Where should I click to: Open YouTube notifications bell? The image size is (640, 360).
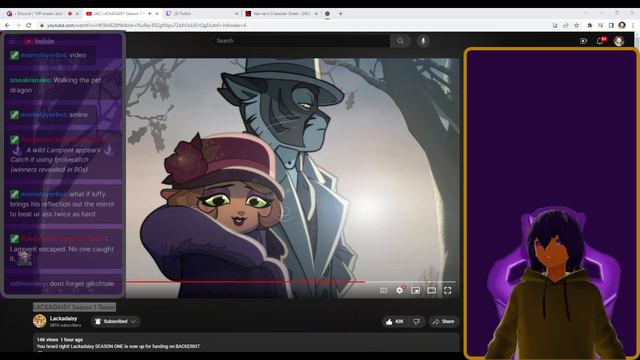[600, 41]
